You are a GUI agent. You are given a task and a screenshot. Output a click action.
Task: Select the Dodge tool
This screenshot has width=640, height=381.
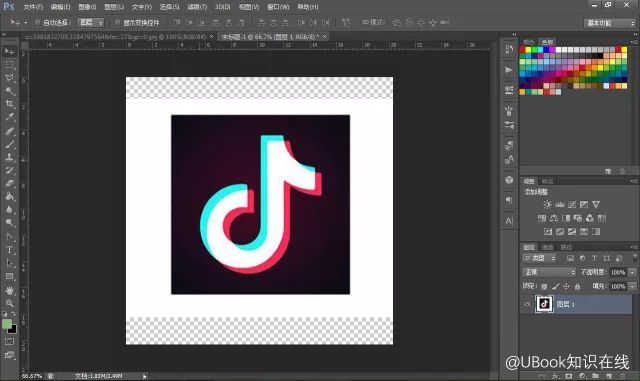[x=9, y=223]
